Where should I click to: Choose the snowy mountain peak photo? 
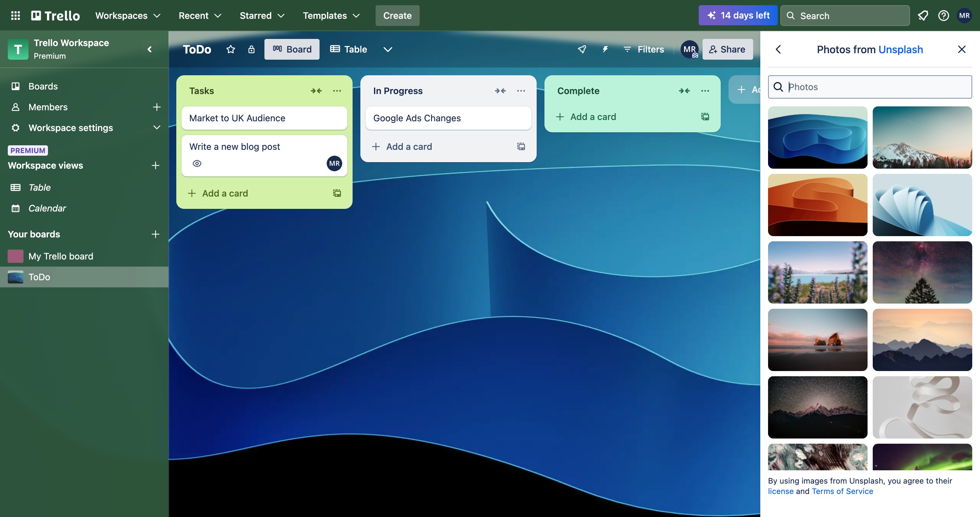click(922, 138)
